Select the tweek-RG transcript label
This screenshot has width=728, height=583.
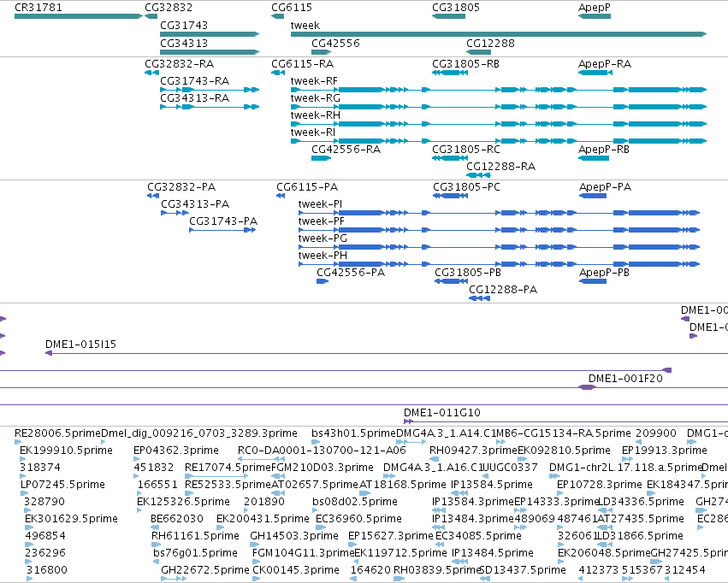pos(316,97)
